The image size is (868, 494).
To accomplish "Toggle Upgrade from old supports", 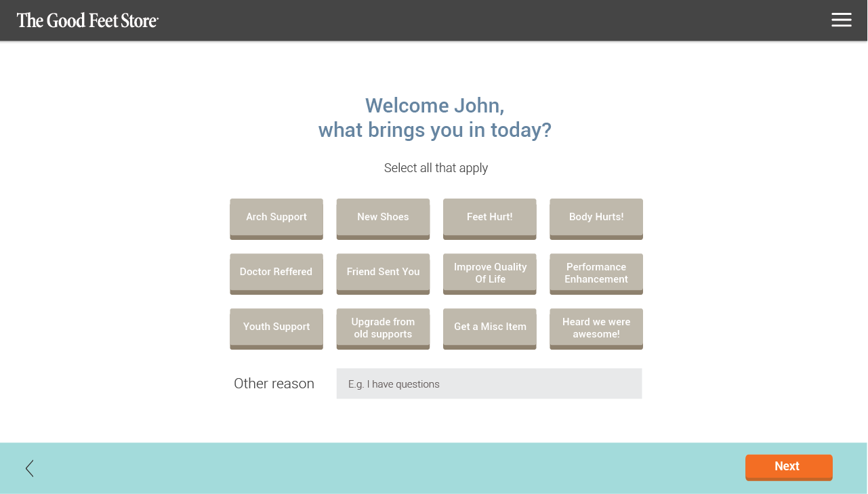I will [x=383, y=328].
